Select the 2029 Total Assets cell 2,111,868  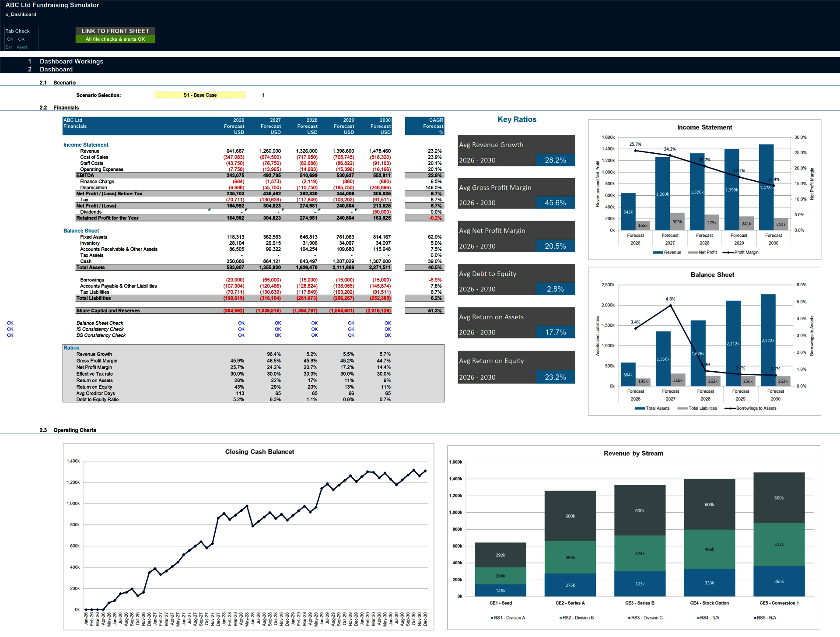pos(343,267)
